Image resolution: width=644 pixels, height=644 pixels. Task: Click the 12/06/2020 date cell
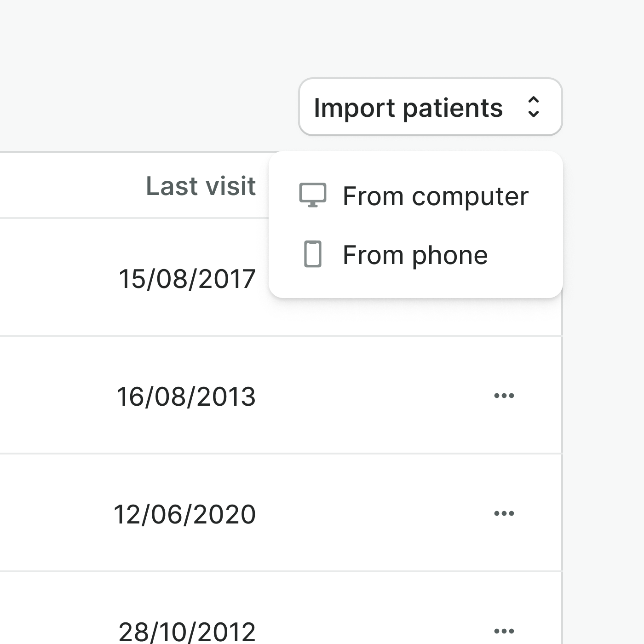(x=184, y=514)
